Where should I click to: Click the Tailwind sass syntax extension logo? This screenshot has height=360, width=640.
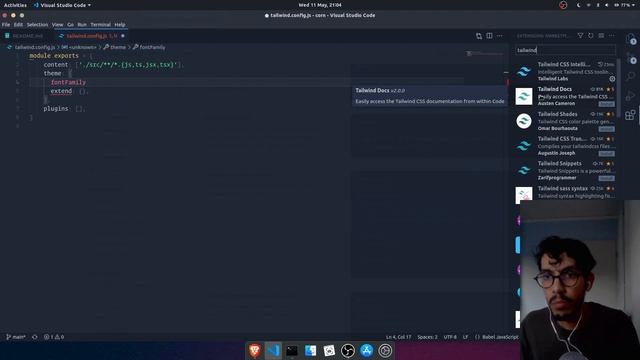coord(524,195)
